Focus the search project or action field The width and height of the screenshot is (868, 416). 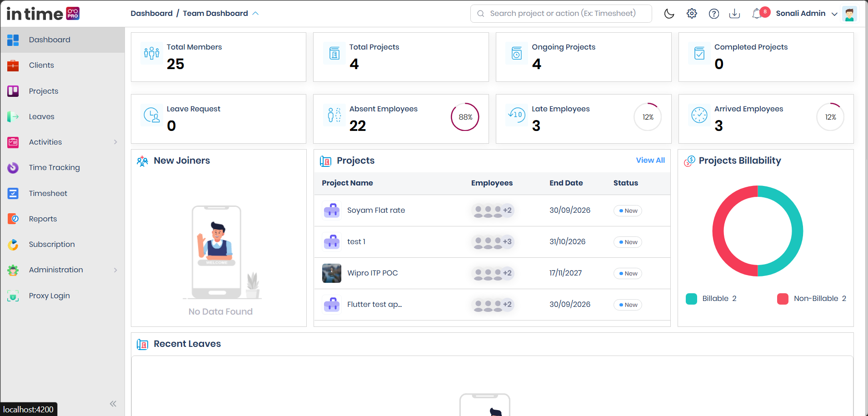coord(561,14)
